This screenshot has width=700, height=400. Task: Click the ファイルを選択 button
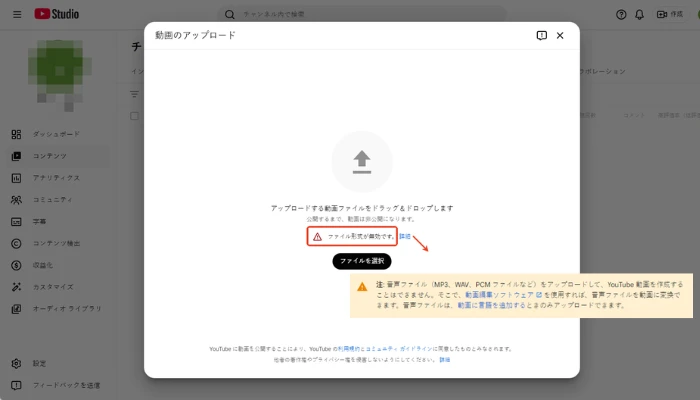point(362,261)
